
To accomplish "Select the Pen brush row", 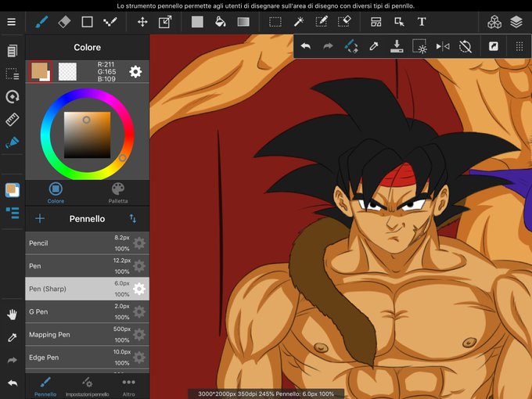I will (87, 266).
